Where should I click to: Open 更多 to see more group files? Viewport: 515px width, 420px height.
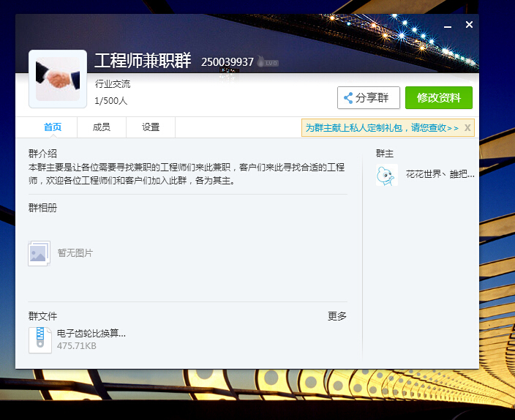pyautogui.click(x=337, y=316)
